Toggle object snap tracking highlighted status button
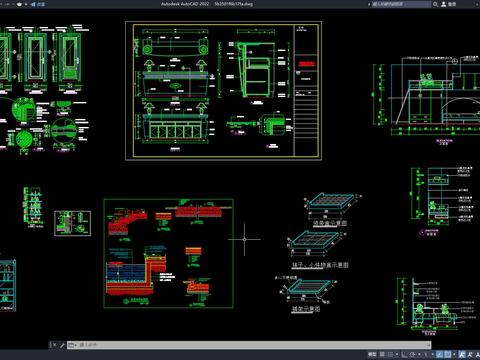Screen dimensions: 480x360 tap(440, 354)
